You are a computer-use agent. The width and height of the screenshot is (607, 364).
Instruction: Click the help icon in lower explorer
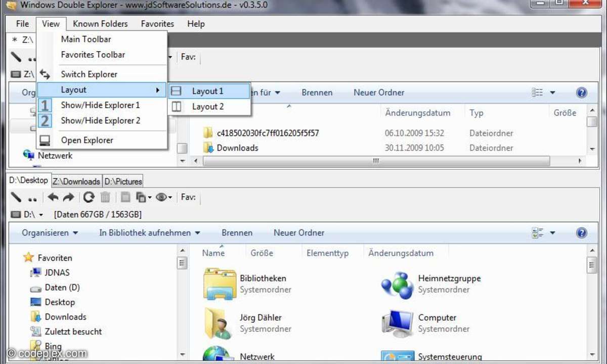582,233
